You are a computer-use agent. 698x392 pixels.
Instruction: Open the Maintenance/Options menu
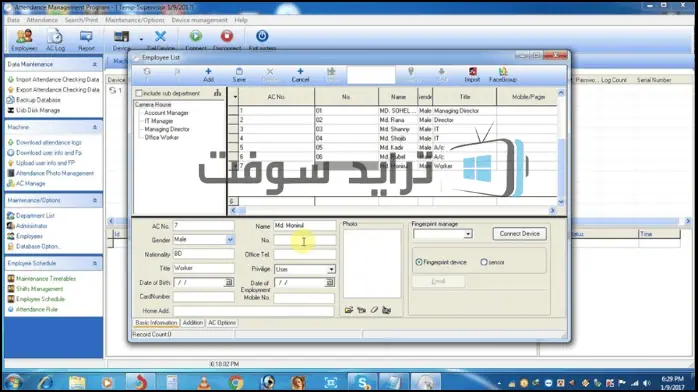[x=135, y=20]
